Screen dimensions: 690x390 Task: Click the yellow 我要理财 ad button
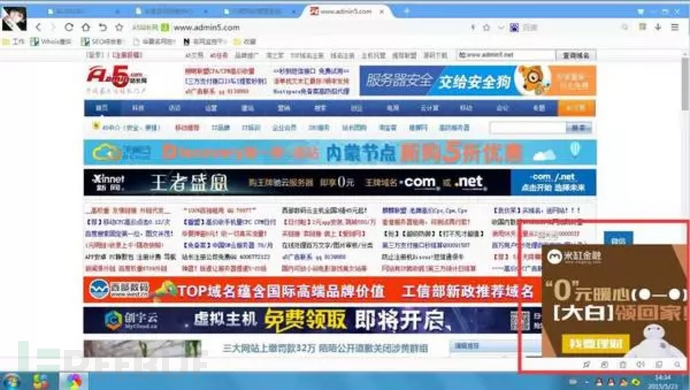[x=595, y=344]
